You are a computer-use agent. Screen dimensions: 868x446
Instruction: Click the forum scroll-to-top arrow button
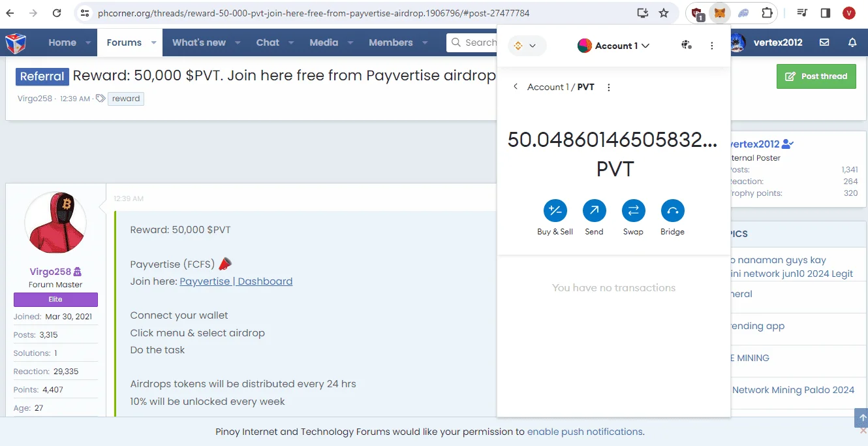[x=862, y=418]
